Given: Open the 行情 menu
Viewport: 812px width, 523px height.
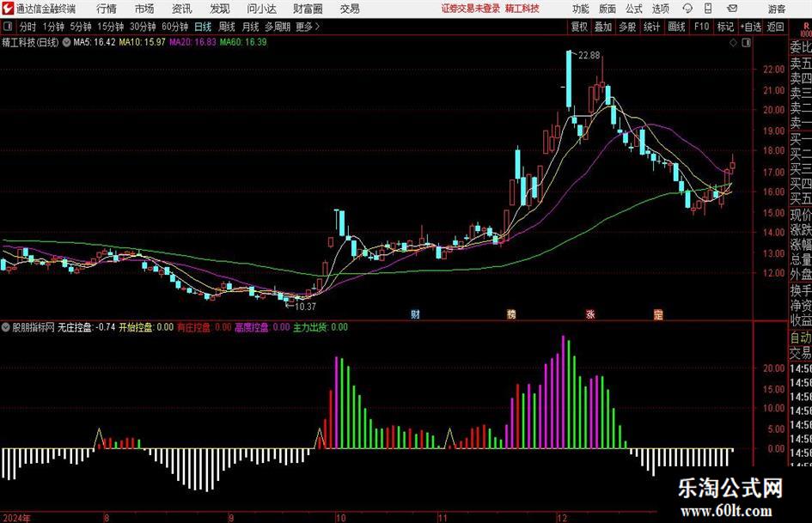Looking at the screenshot, I should (107, 9).
